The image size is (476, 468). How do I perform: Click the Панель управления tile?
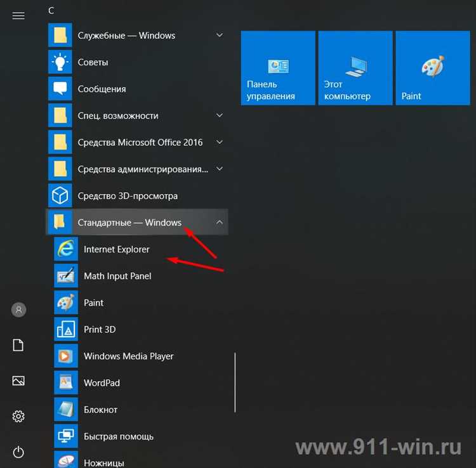pyautogui.click(x=278, y=68)
